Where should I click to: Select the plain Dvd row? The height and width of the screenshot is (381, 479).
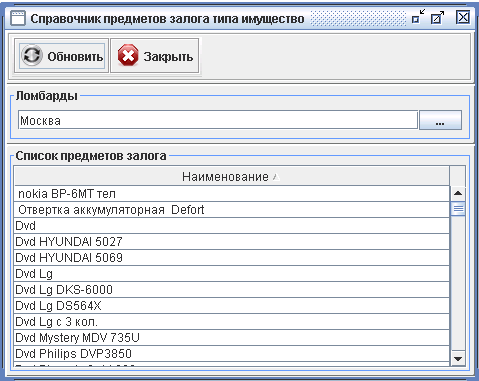pyautogui.click(x=232, y=226)
